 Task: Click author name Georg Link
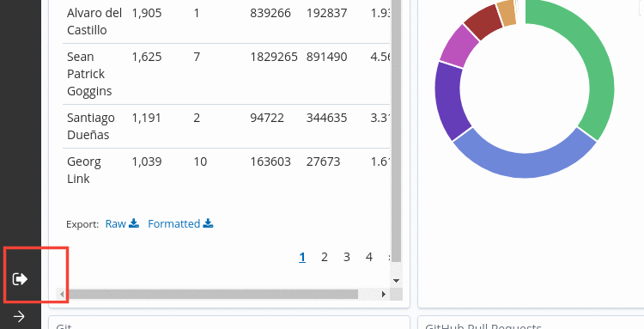(84, 170)
